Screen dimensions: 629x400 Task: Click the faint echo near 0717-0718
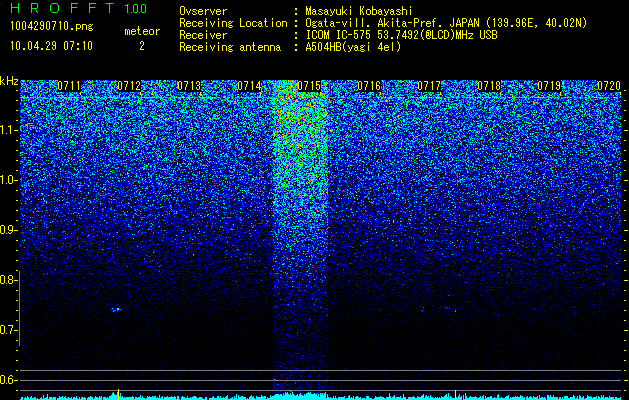pyautogui.click(x=450, y=309)
